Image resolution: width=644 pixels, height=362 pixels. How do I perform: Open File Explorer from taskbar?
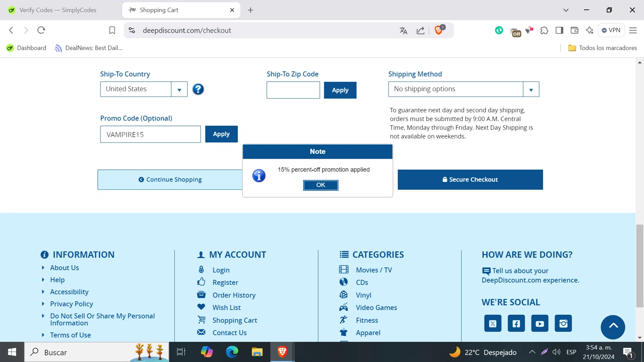(257, 352)
